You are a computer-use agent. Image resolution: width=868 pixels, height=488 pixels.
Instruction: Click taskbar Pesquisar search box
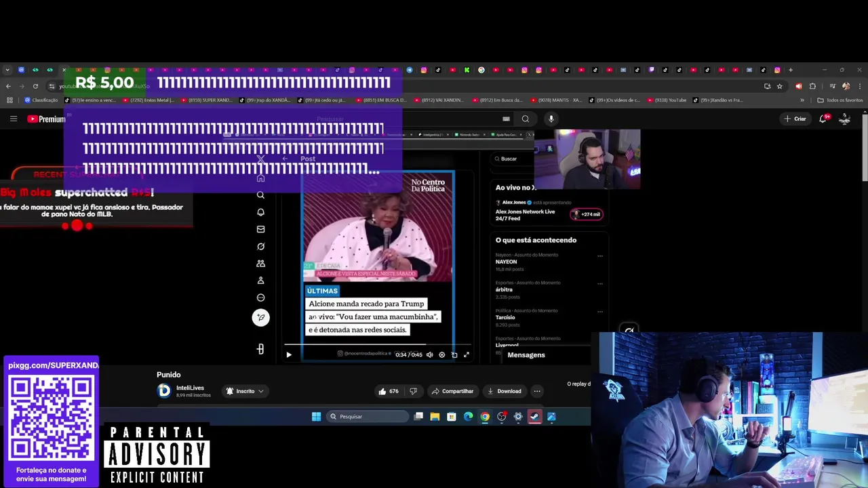click(367, 416)
